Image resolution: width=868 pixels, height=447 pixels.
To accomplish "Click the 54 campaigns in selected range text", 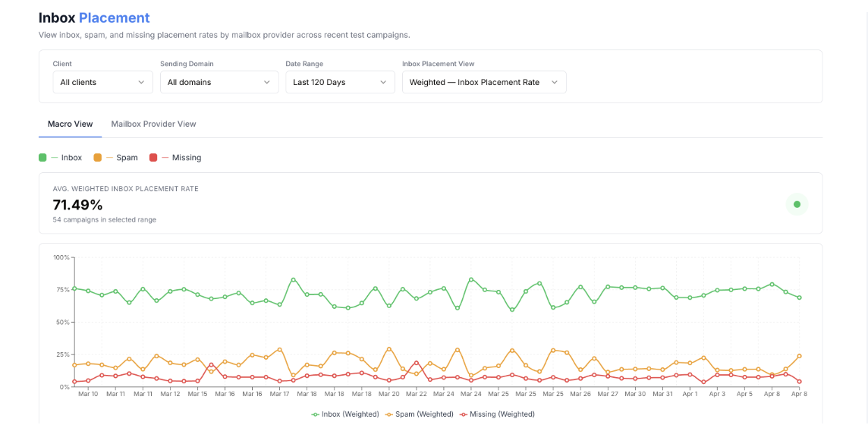I will coord(105,219).
